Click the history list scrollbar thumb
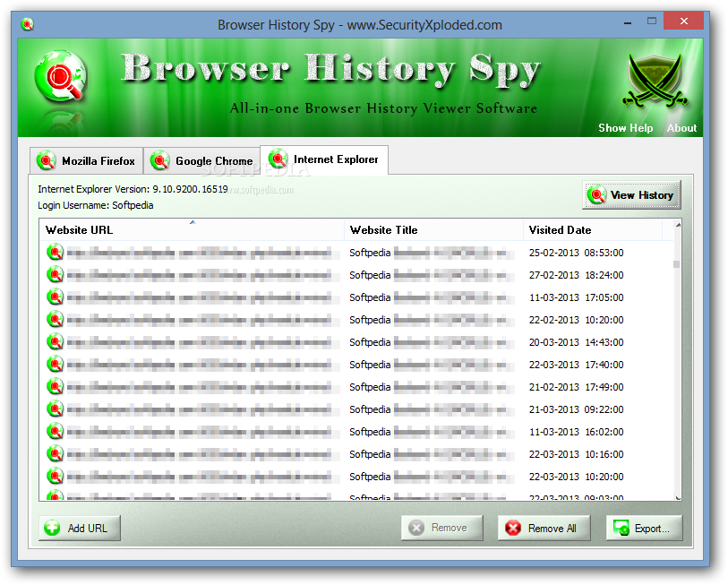 tap(676, 264)
